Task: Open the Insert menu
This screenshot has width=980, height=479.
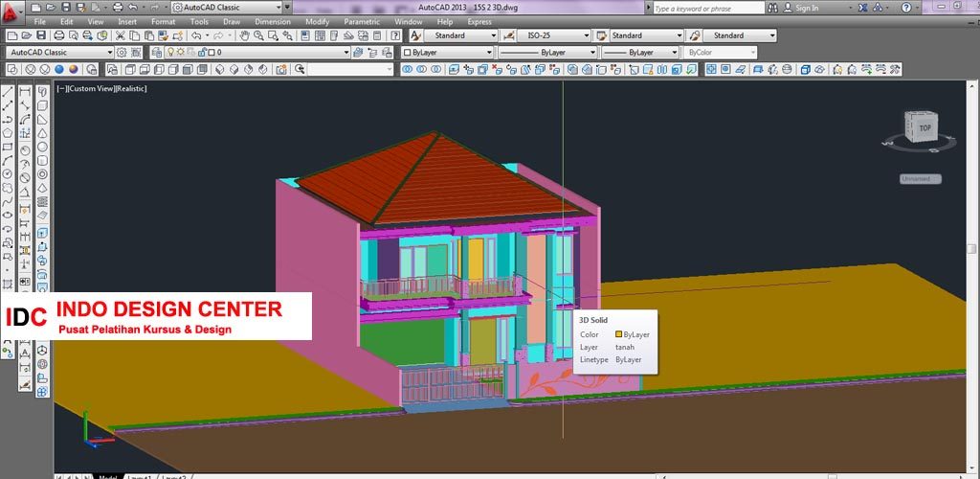Action: point(127,22)
